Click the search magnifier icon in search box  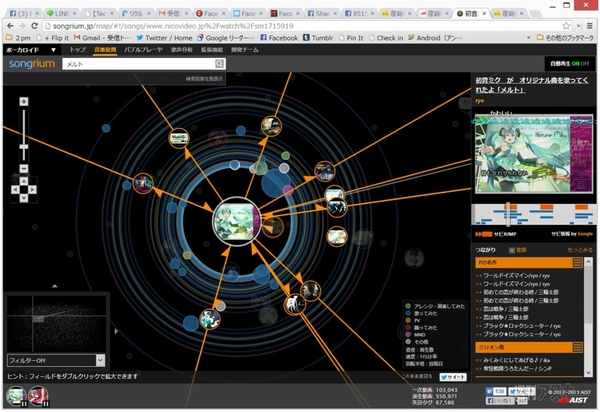pos(219,64)
